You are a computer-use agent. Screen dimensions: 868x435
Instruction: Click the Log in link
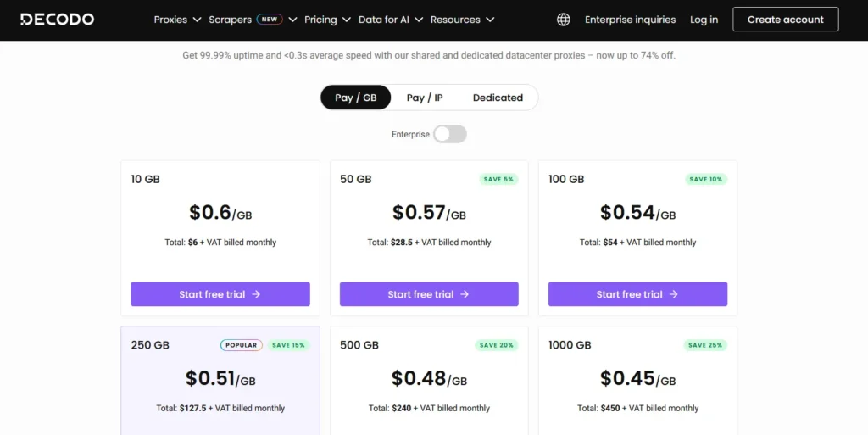(x=704, y=20)
